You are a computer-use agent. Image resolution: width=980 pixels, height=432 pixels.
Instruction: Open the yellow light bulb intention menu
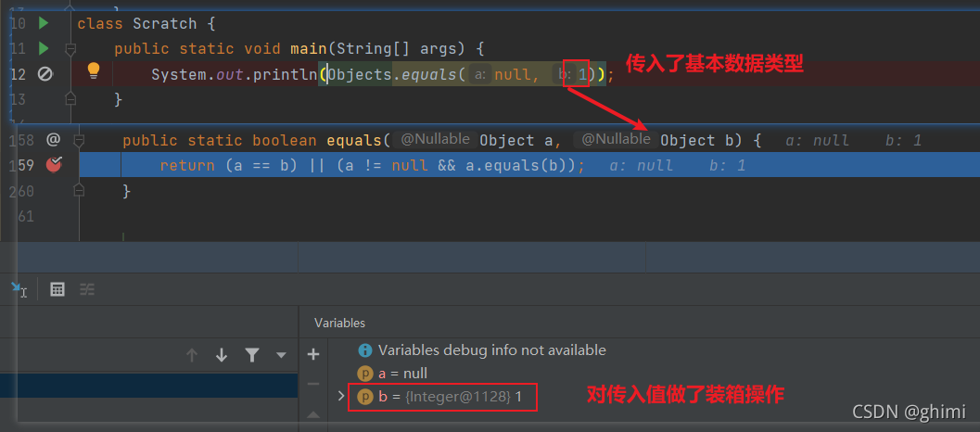pos(93,70)
